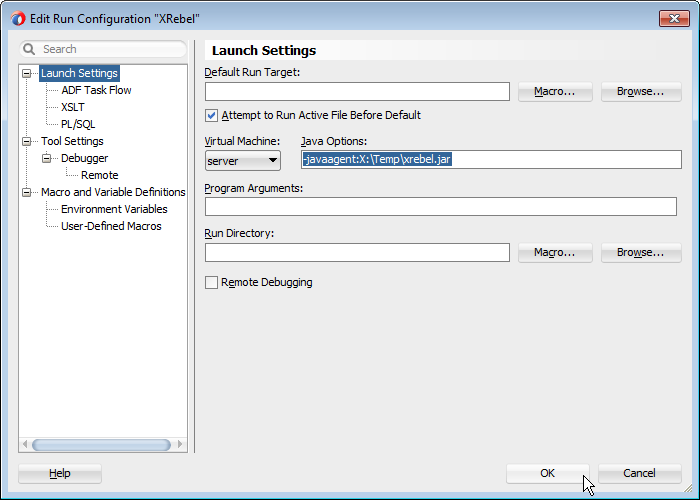This screenshot has width=700, height=500.
Task: Click the Default Run Target field
Action: tap(357, 92)
